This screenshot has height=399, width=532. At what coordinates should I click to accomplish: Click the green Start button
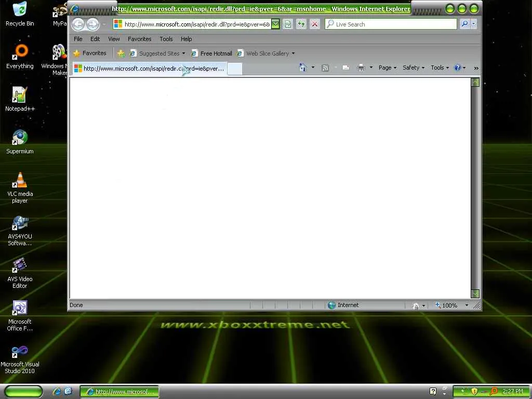click(x=23, y=391)
